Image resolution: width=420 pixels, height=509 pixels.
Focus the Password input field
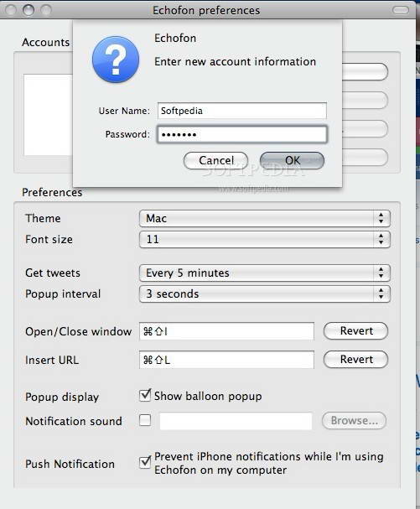coord(241,134)
